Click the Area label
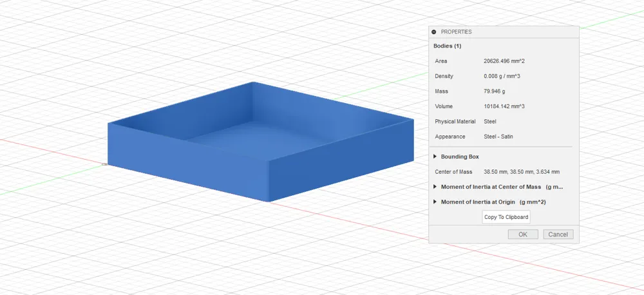The width and height of the screenshot is (644, 295). click(x=441, y=61)
